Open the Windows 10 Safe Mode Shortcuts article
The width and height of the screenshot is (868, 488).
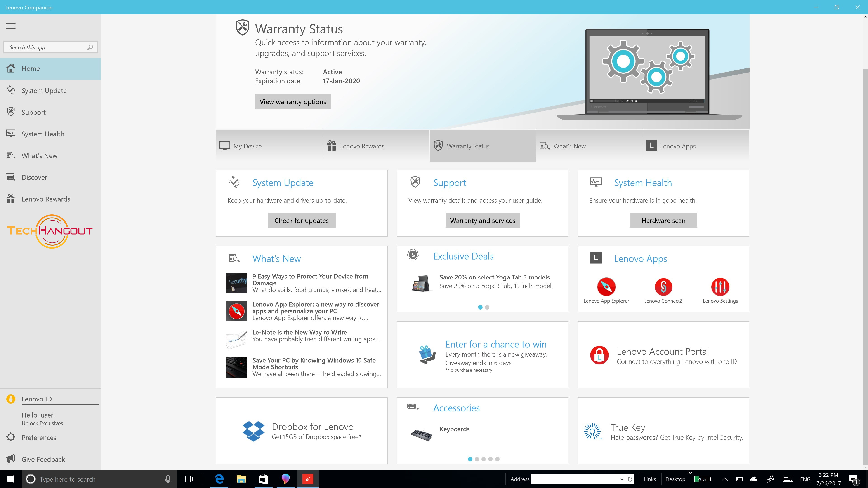click(x=304, y=367)
